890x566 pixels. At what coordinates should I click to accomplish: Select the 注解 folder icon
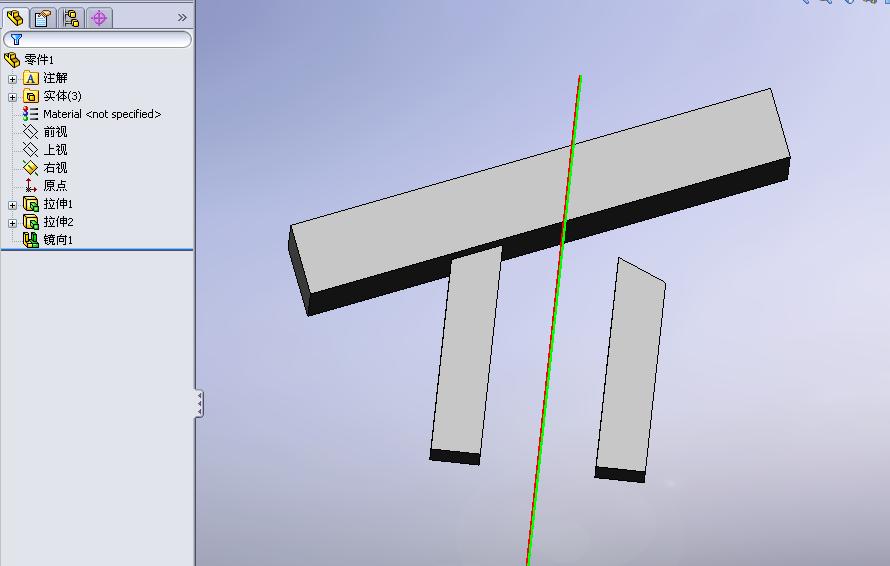click(31, 78)
